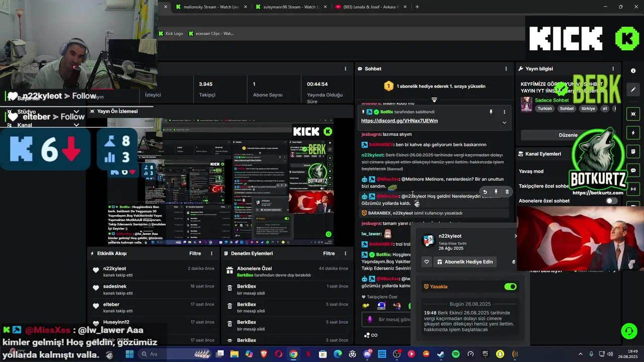The height and width of the screenshot is (362, 644).
Task: Open Yayın bilgisi panel three-dot menu
Action: pos(613,69)
